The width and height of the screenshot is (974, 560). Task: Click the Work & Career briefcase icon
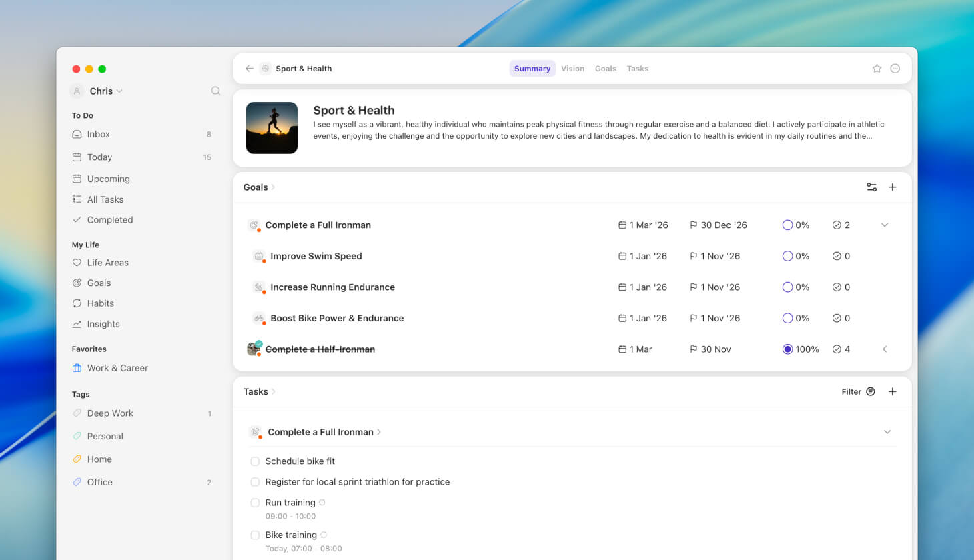pyautogui.click(x=77, y=368)
